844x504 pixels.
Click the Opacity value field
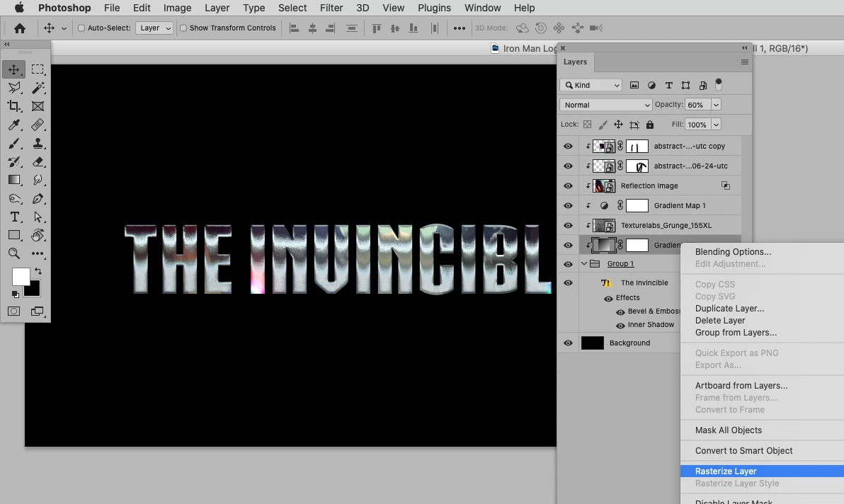point(698,105)
